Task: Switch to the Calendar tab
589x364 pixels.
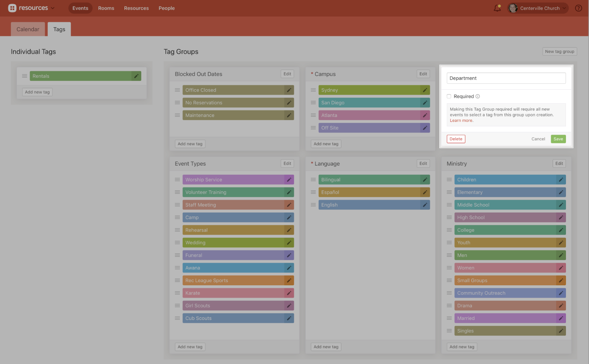Action: (x=28, y=29)
